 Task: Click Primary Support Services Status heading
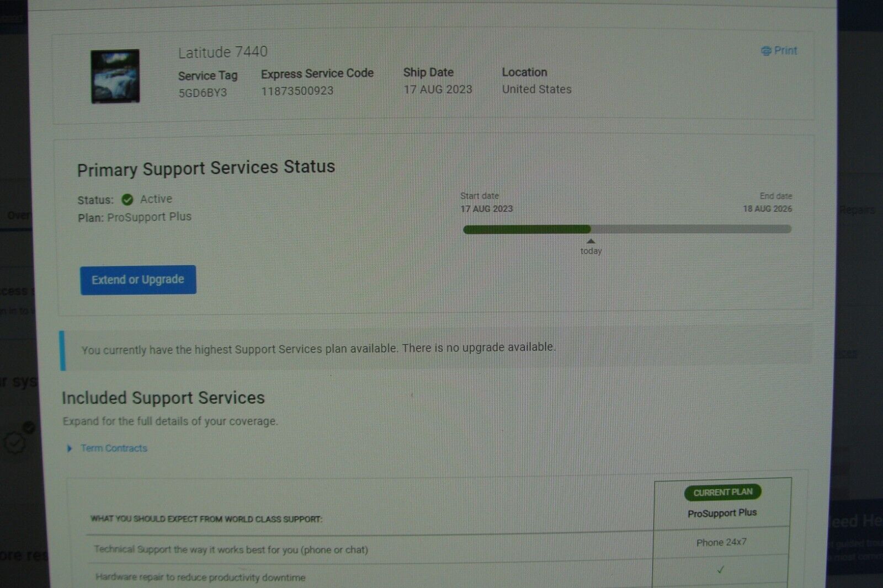(x=206, y=168)
